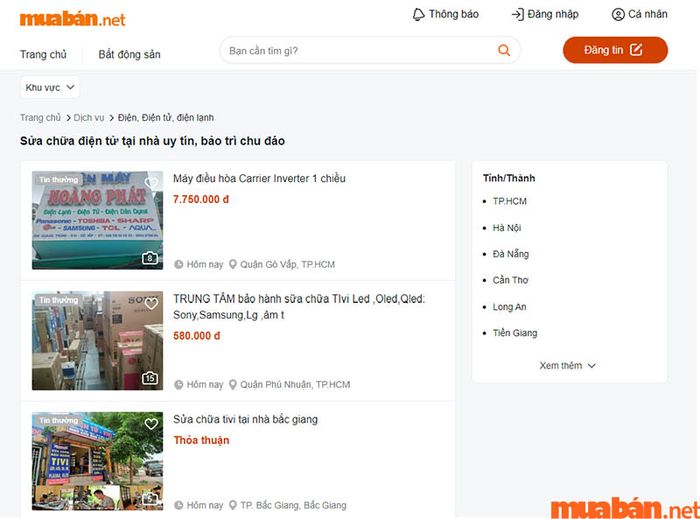
Task: Click price 580.000 đ
Action: [x=196, y=336]
